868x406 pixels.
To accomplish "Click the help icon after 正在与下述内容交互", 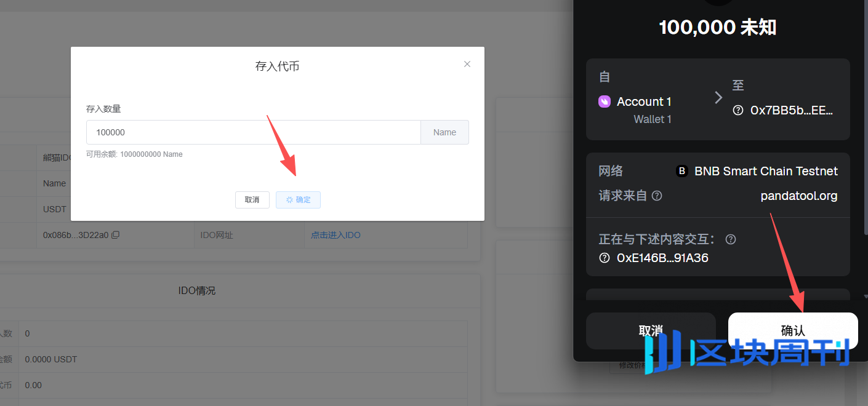I will [x=731, y=239].
